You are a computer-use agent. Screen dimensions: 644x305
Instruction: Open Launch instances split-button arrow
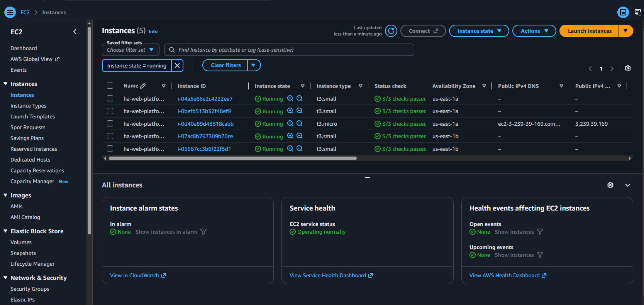[x=626, y=31]
